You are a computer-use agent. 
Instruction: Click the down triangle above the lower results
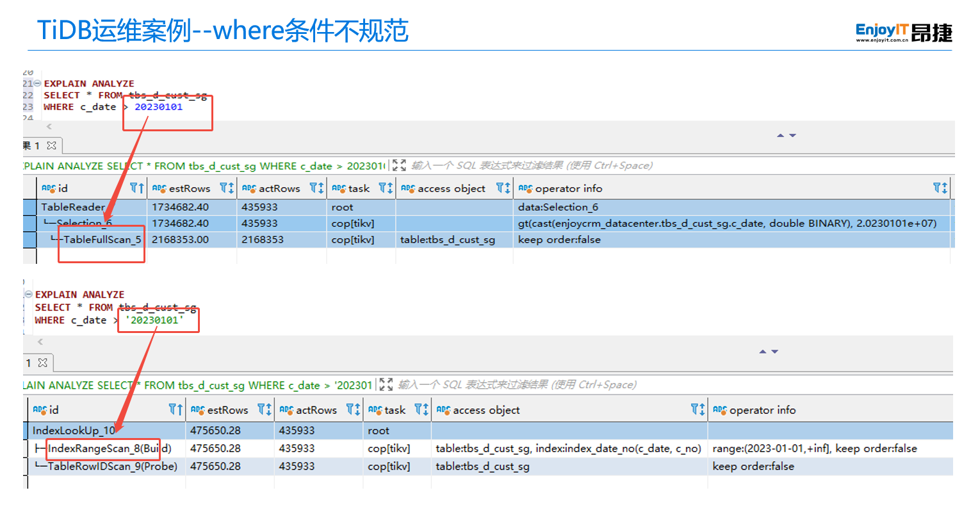[775, 352]
